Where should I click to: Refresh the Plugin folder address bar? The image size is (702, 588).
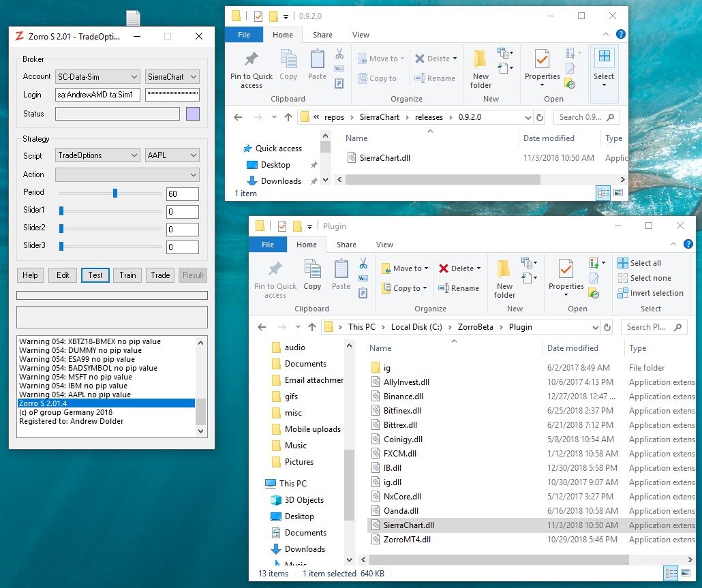click(x=607, y=327)
